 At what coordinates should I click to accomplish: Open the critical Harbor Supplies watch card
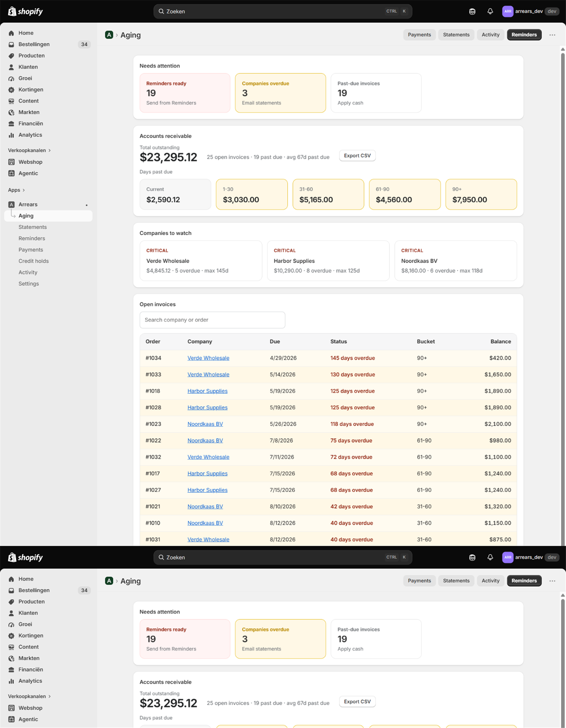pos(328,261)
